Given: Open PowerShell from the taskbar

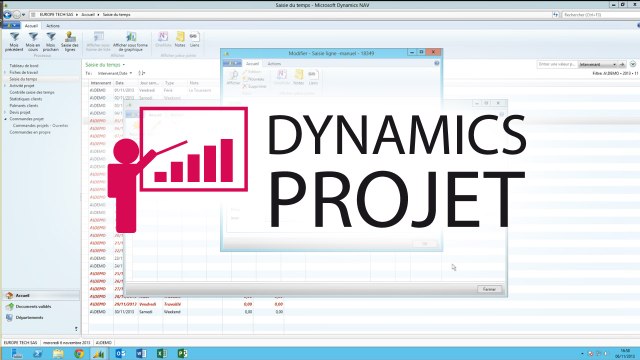Looking at the screenshot, I should (37, 353).
